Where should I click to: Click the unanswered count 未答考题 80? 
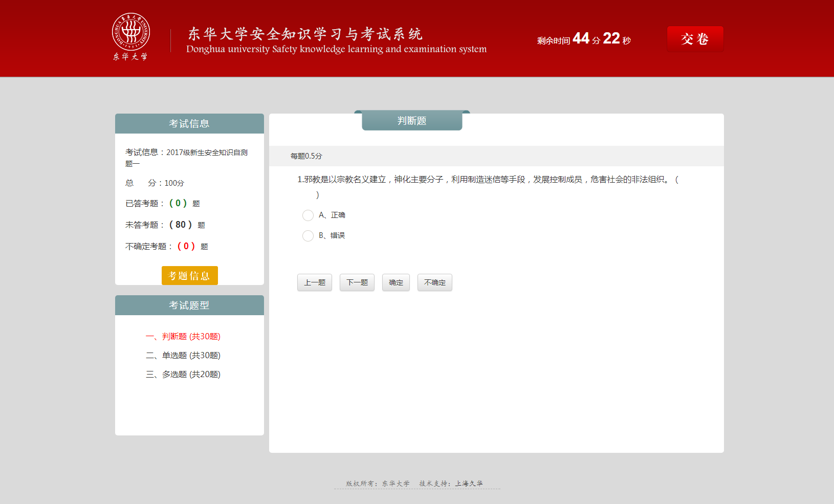coord(180,225)
